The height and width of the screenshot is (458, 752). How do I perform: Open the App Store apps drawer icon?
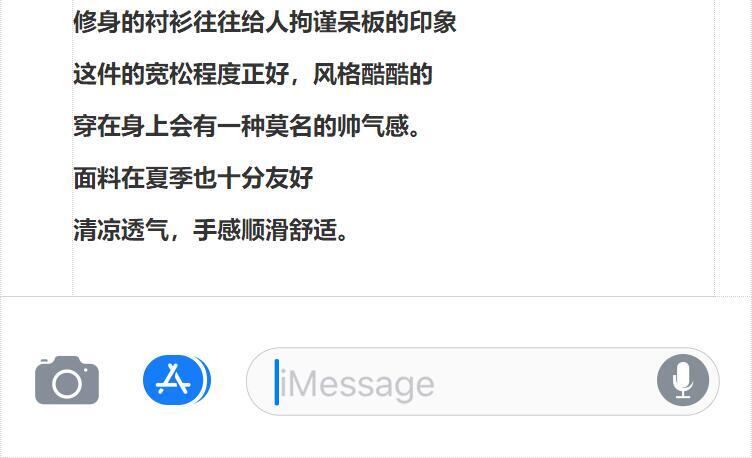coord(176,380)
